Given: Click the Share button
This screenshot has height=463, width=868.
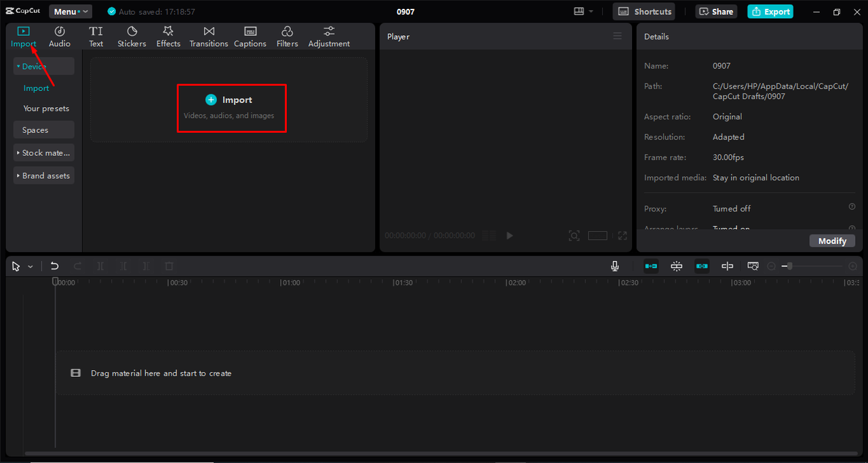Looking at the screenshot, I should pos(716,12).
